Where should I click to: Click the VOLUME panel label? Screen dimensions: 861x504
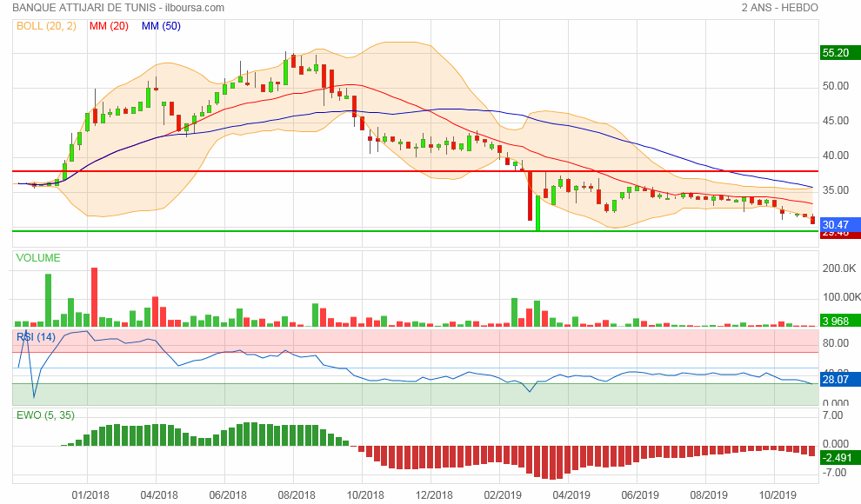click(x=38, y=258)
